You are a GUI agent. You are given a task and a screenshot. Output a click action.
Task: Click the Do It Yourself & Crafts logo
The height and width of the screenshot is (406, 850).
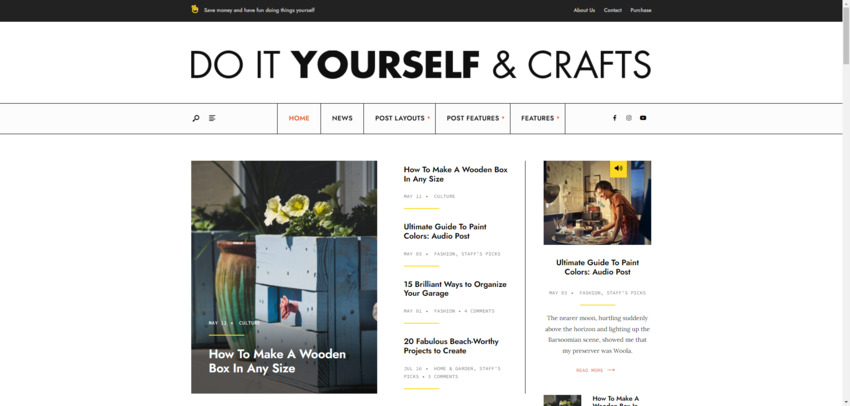click(x=421, y=65)
